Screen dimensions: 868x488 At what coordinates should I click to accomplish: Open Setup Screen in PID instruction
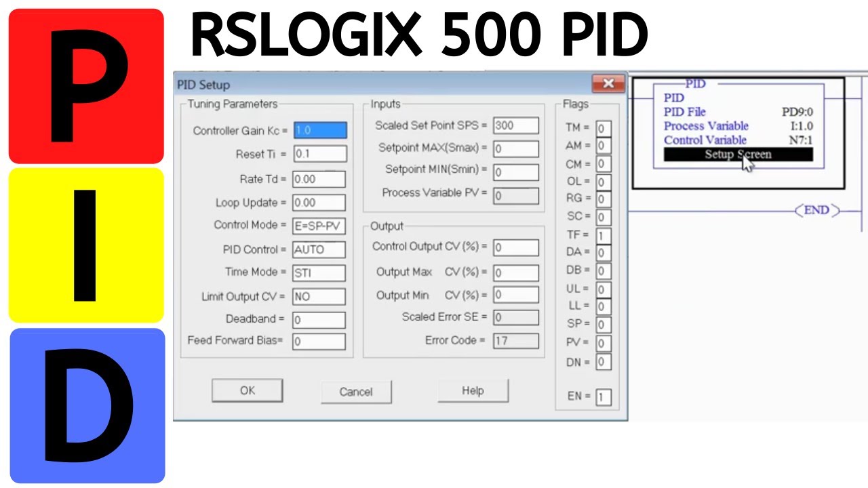[738, 155]
